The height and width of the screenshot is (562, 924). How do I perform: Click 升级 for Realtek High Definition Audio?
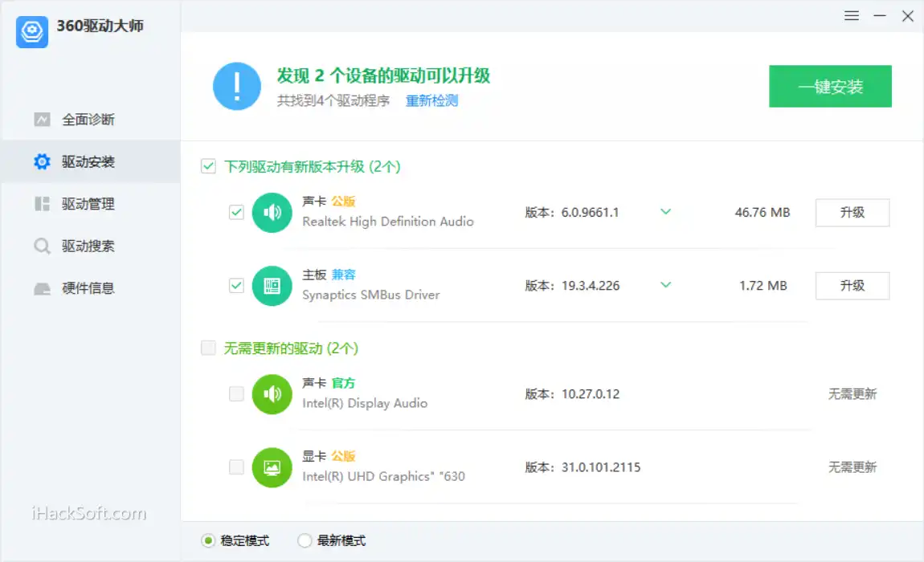pos(852,213)
